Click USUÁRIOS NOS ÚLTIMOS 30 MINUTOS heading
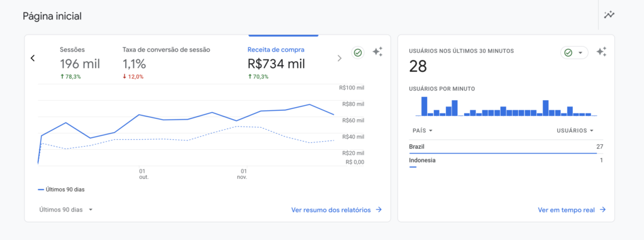This screenshot has width=644, height=240. (461, 51)
